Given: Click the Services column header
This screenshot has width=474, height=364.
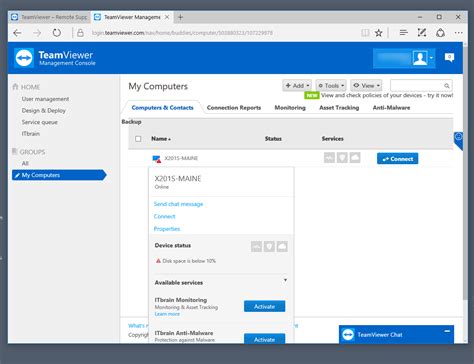Looking at the screenshot, I should (332, 139).
